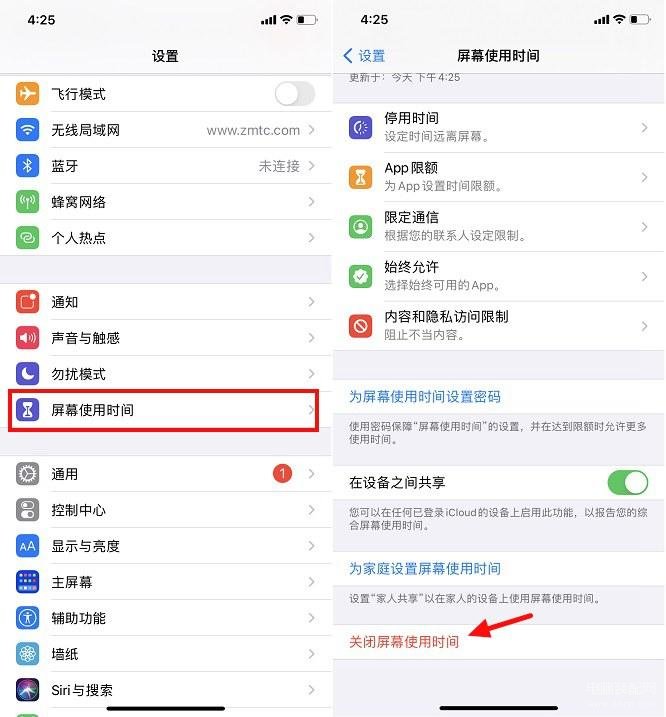Tap the Do Not Disturb (勿扰模式) moon icon
The width and height of the screenshot is (666, 717).
[x=27, y=374]
